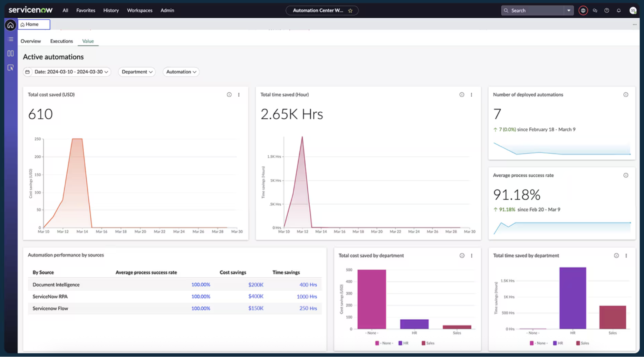Click the info icon on Average process success rate
The height and width of the screenshot is (357, 644).
click(x=626, y=175)
